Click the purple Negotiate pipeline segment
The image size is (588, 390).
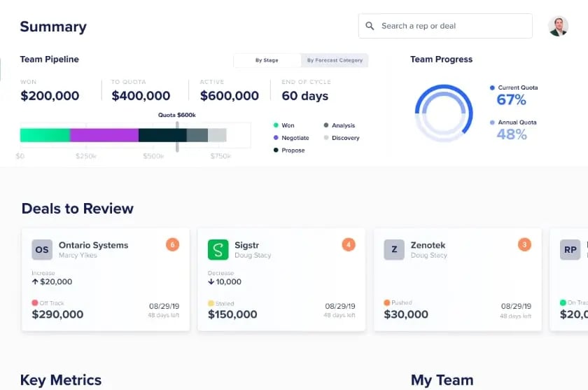coord(104,135)
